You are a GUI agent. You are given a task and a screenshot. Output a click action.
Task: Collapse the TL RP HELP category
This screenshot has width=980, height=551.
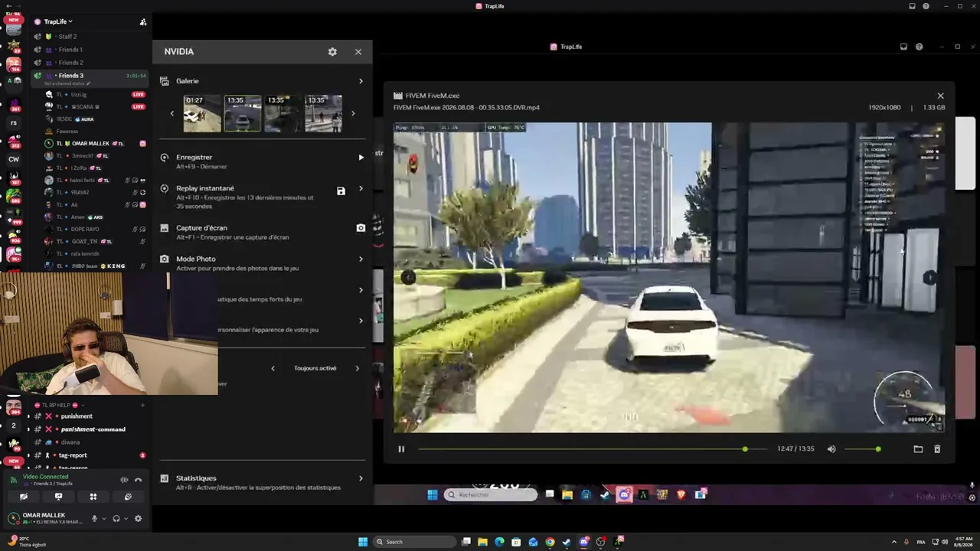(58, 405)
